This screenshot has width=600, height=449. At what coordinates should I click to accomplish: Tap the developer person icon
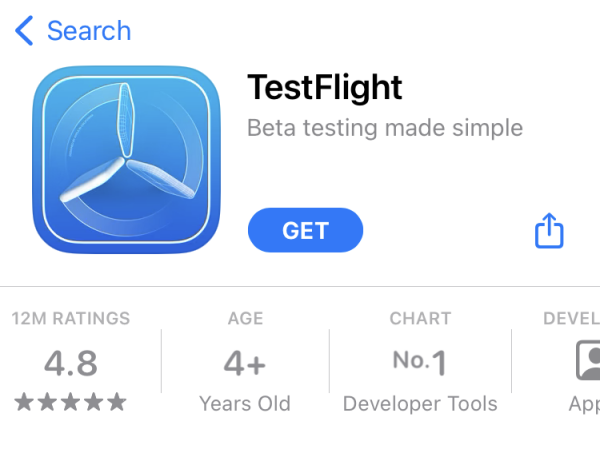588,360
